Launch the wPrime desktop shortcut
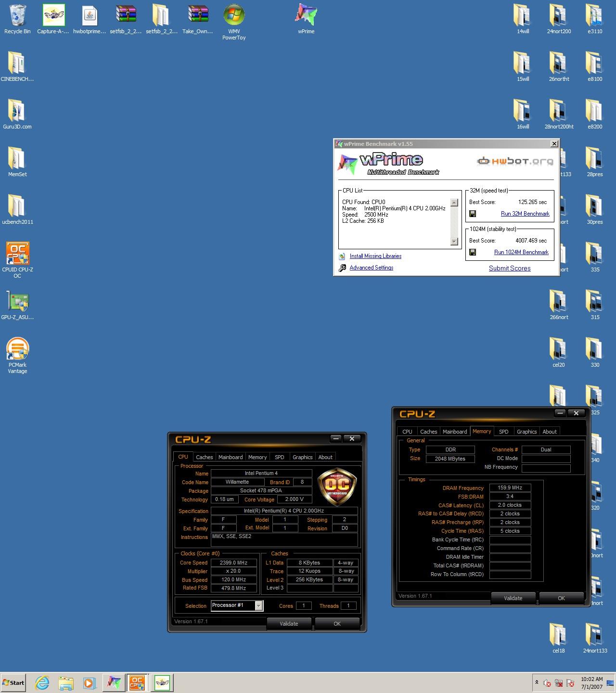The image size is (616, 693). point(306,19)
